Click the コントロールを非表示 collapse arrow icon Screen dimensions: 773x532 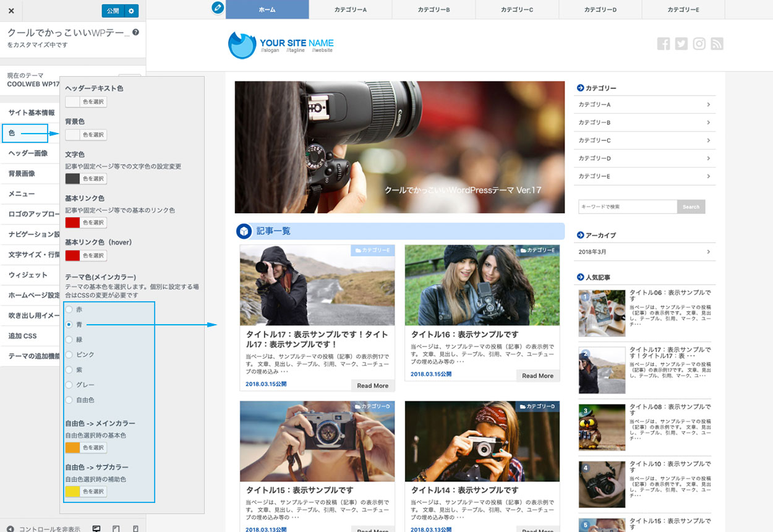point(10,529)
